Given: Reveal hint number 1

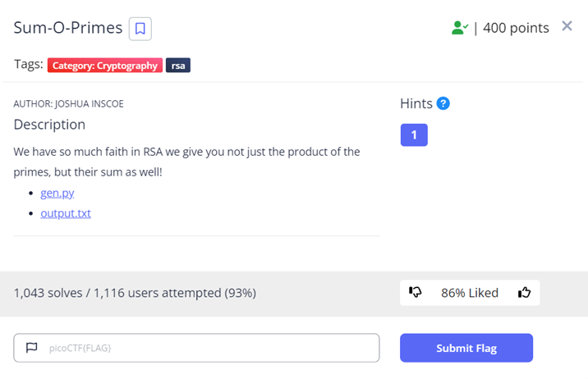Looking at the screenshot, I should [x=414, y=135].
